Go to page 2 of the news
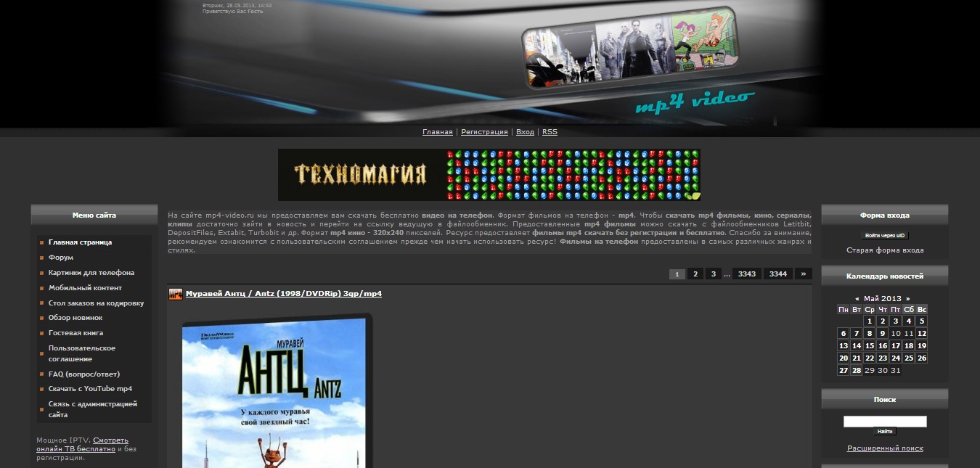The height and width of the screenshot is (468, 980). tap(695, 274)
